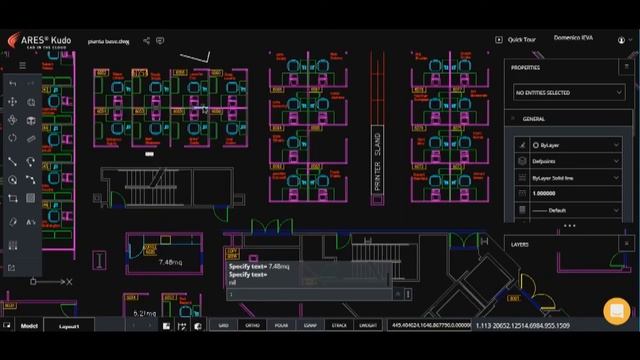
Task: Start the Quick Tour
Action: 516,40
